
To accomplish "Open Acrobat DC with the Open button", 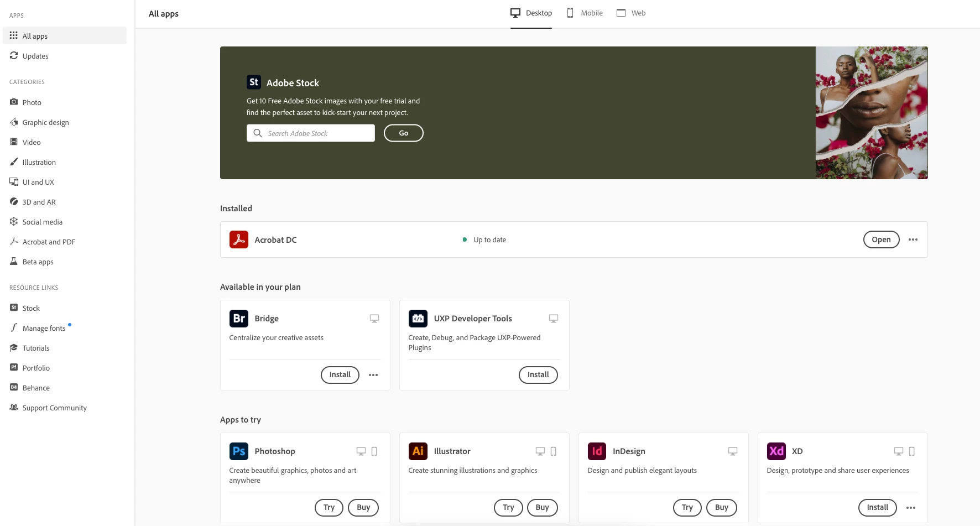I will click(881, 239).
